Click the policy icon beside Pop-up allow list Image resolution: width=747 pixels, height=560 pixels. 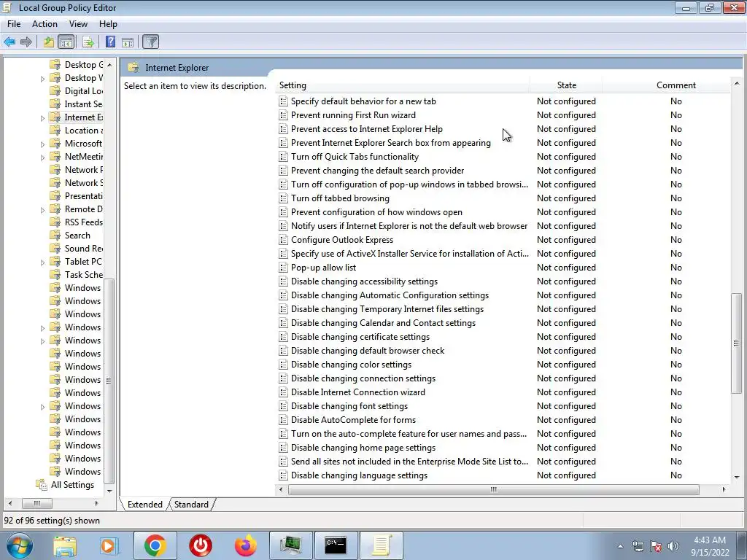(284, 268)
